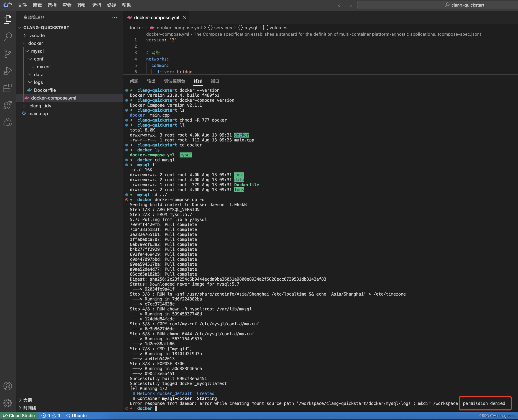This screenshot has height=420, width=518.
Task: Open the 转到 menu
Action: [82, 5]
